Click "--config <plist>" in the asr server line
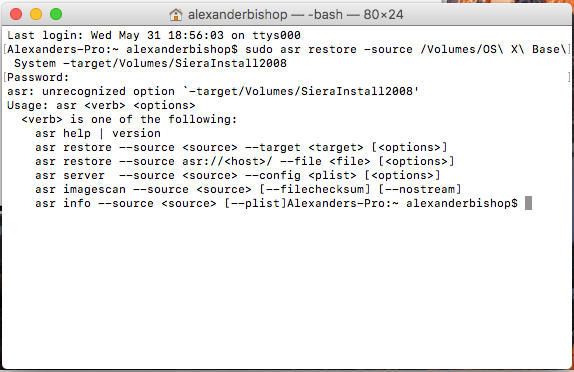574x372 pixels. click(x=300, y=175)
